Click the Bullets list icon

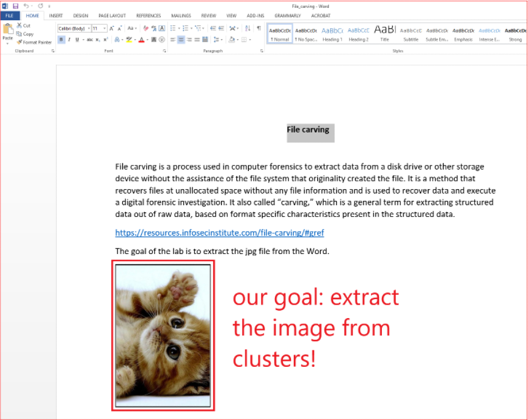[x=173, y=29]
